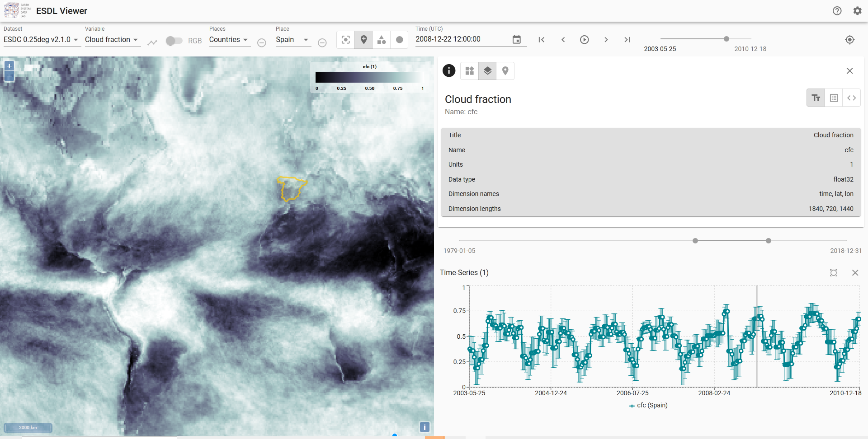Open the Place Spain dropdown
Image resolution: width=868 pixels, height=439 pixels.
point(293,40)
